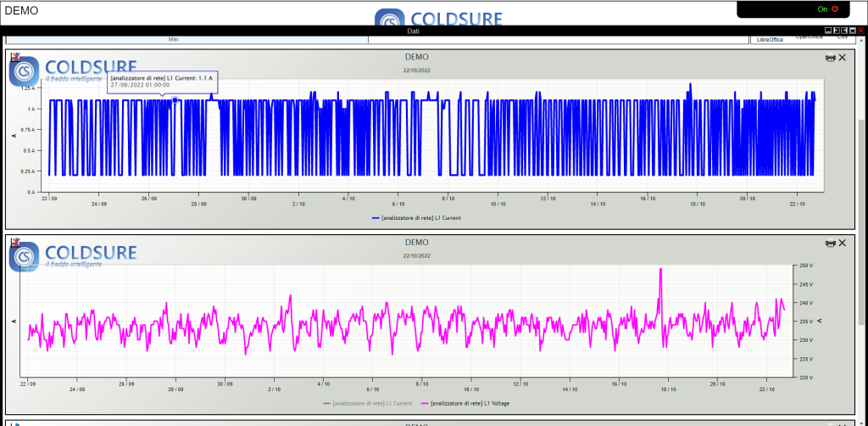868x426 pixels.
Task: Click the Max table header cell
Action: point(187,39)
